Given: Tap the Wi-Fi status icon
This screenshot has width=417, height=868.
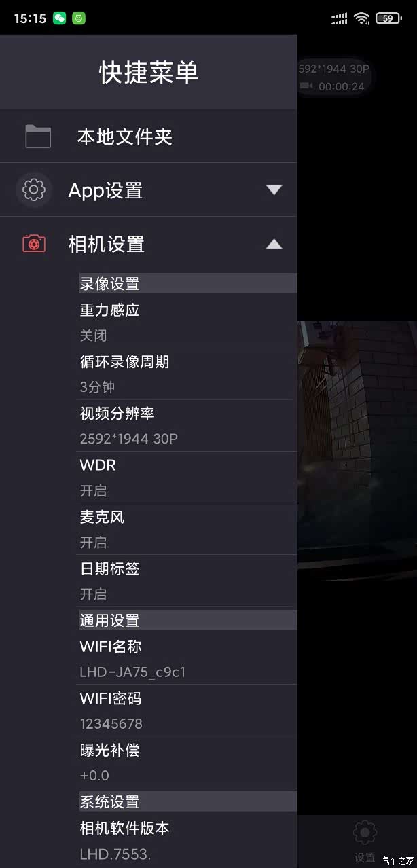Looking at the screenshot, I should point(361,18).
